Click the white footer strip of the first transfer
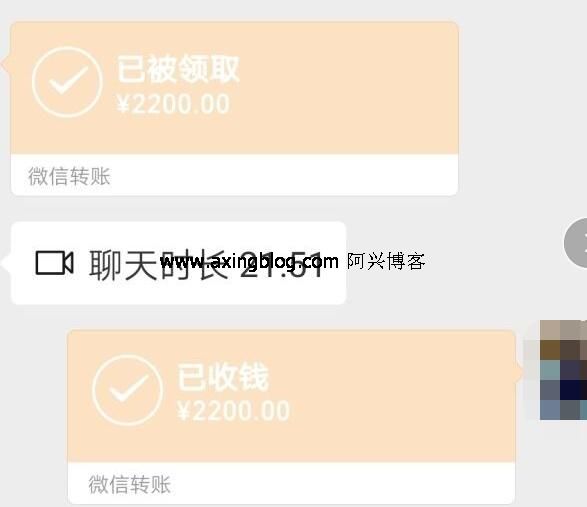This screenshot has height=507, width=587. (x=235, y=175)
